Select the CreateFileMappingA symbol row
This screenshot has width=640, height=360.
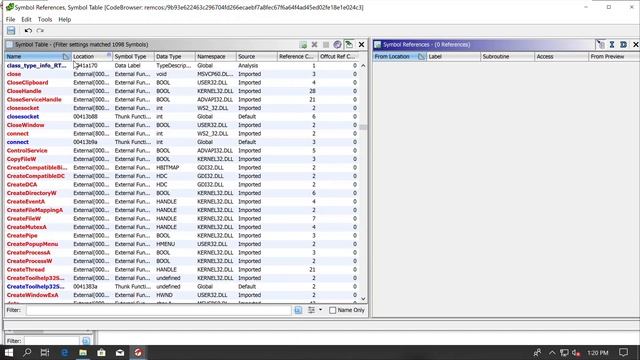(x=182, y=210)
